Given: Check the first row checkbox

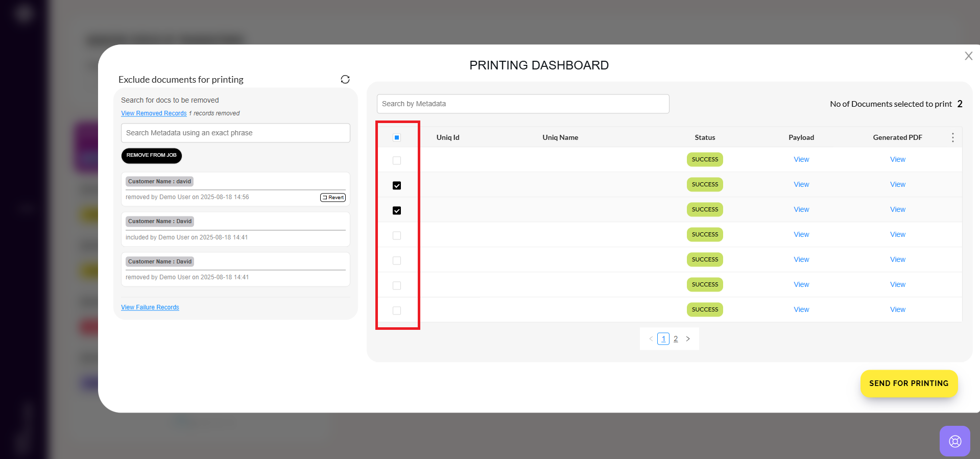Looking at the screenshot, I should (x=397, y=160).
